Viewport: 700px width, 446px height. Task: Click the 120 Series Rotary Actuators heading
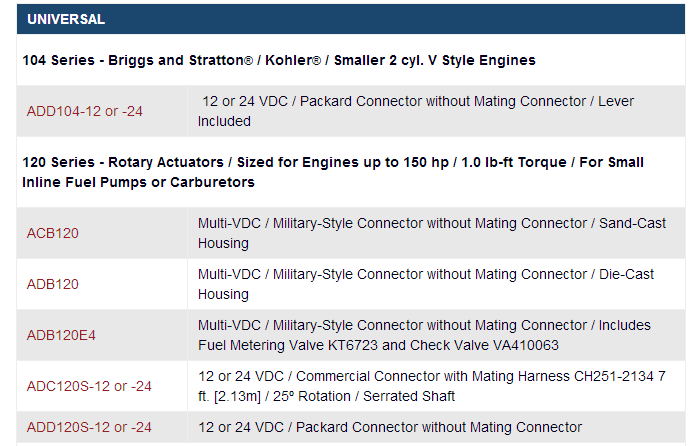[333, 172]
